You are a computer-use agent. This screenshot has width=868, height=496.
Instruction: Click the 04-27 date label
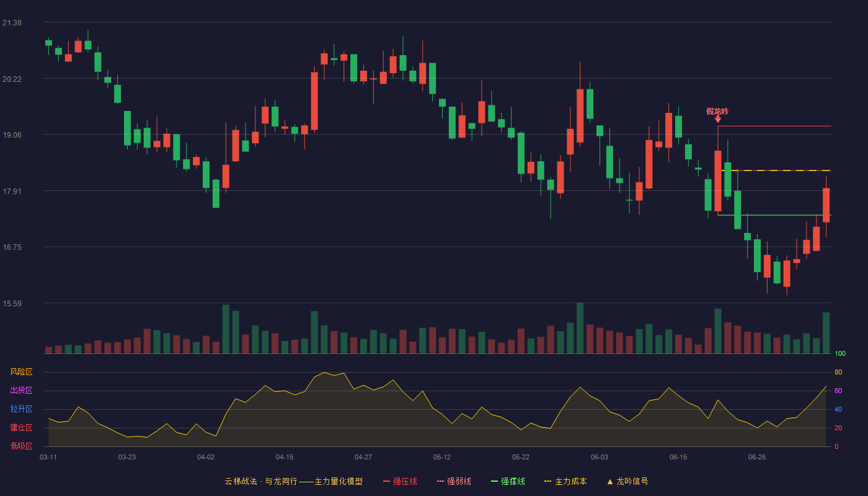[x=363, y=457]
